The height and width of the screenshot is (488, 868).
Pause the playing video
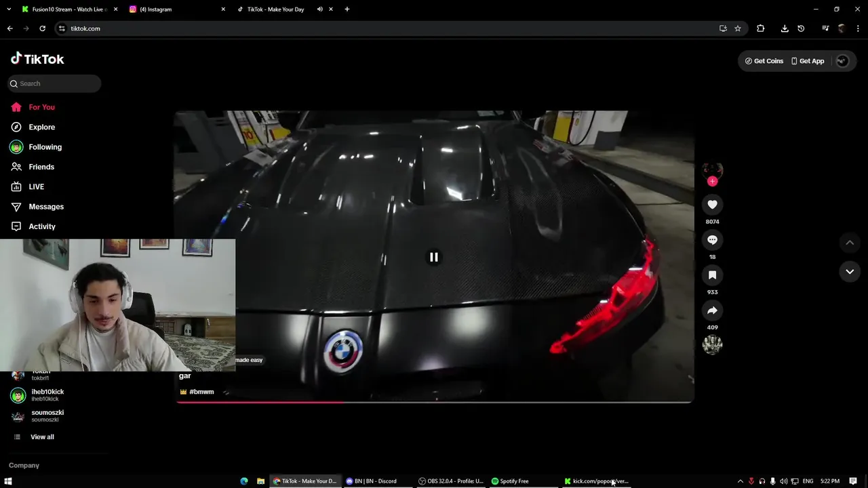coord(434,257)
